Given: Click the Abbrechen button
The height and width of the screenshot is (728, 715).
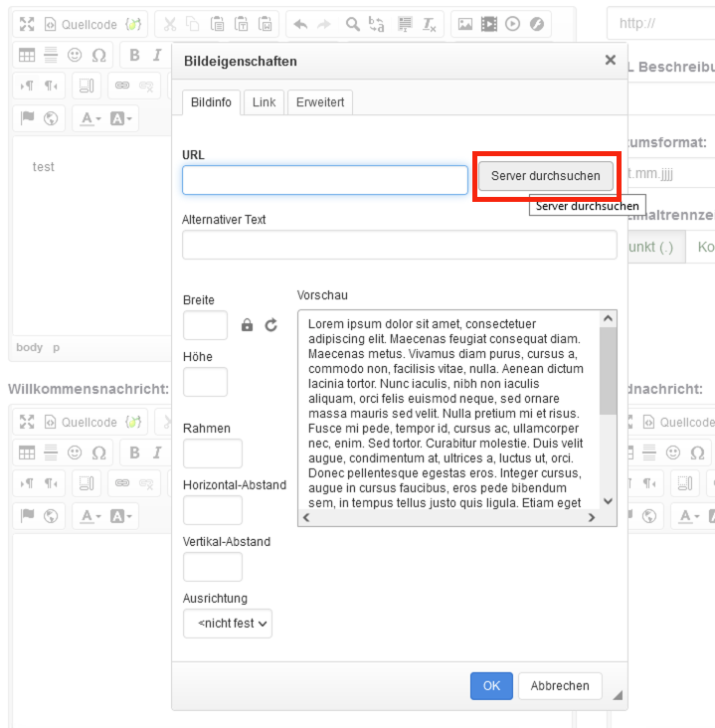Looking at the screenshot, I should point(560,685).
